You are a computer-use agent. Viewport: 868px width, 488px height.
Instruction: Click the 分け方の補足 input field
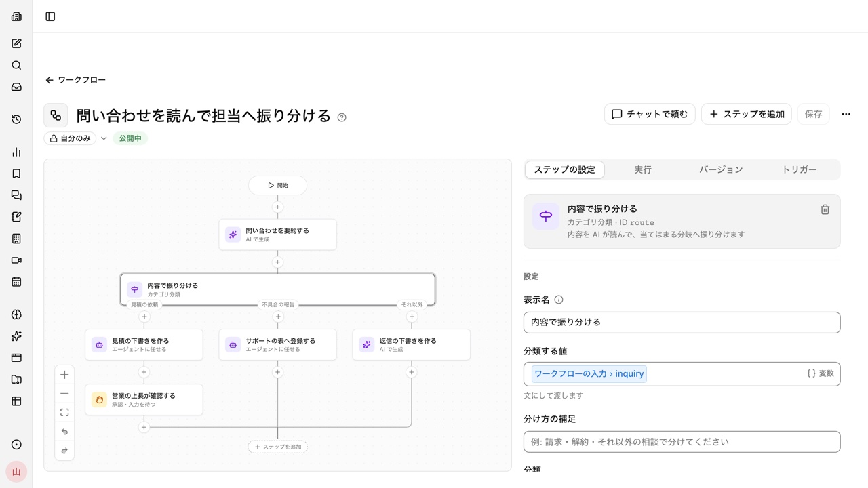pyautogui.click(x=682, y=442)
